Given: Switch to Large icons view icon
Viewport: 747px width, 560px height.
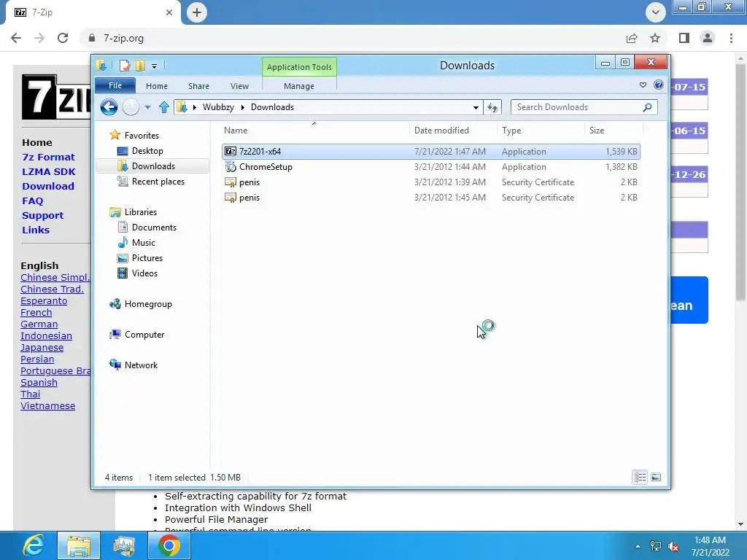Looking at the screenshot, I should [656, 477].
